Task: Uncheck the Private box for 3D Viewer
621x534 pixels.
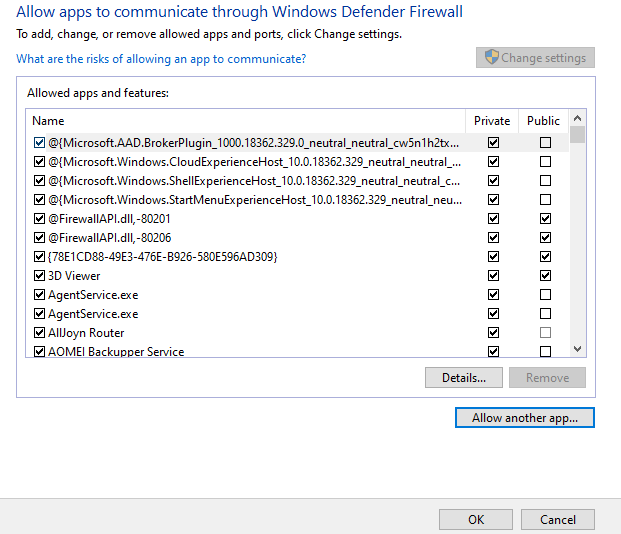Action: point(493,276)
